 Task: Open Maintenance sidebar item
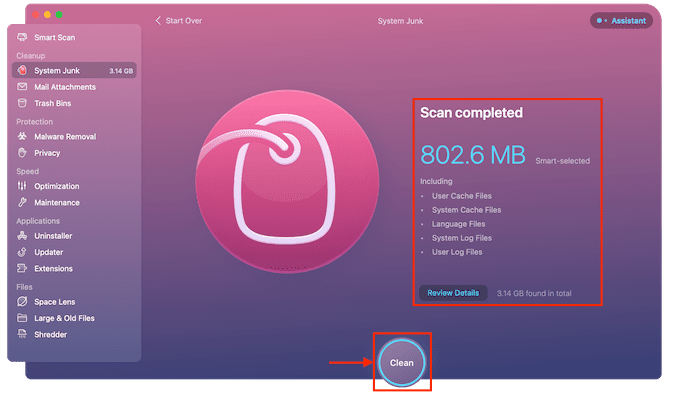coord(74,202)
